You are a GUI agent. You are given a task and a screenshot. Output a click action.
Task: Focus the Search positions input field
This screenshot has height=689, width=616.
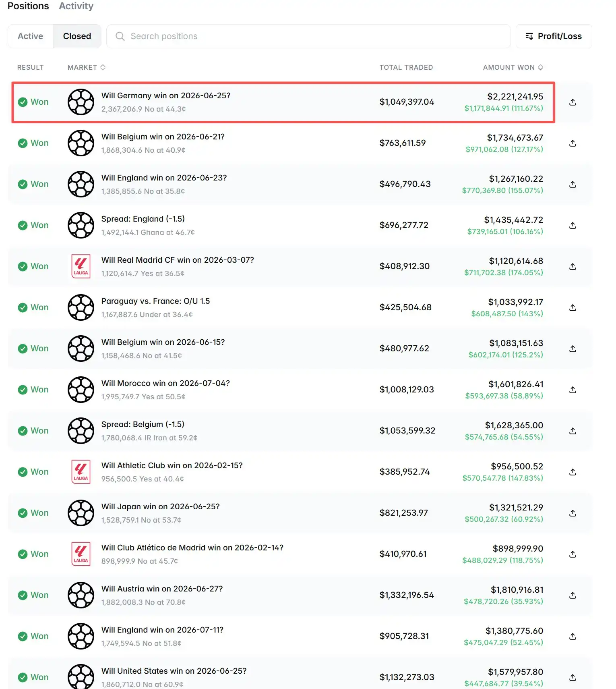(x=308, y=36)
